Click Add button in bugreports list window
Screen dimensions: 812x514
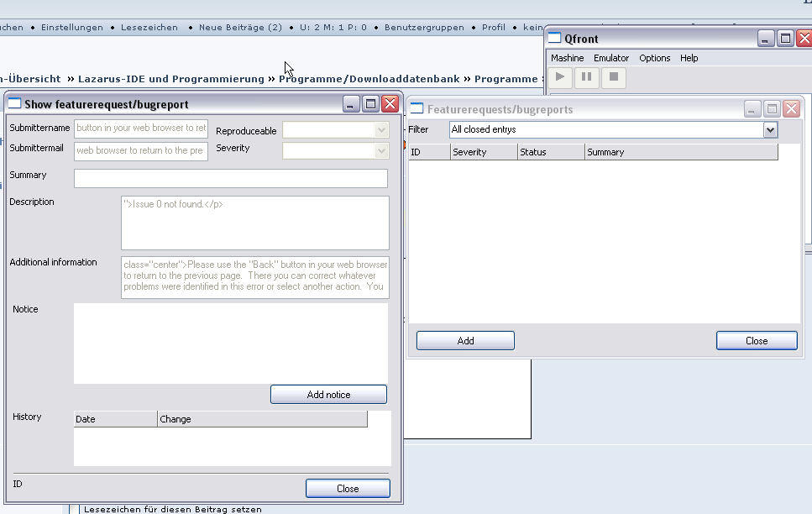465,341
